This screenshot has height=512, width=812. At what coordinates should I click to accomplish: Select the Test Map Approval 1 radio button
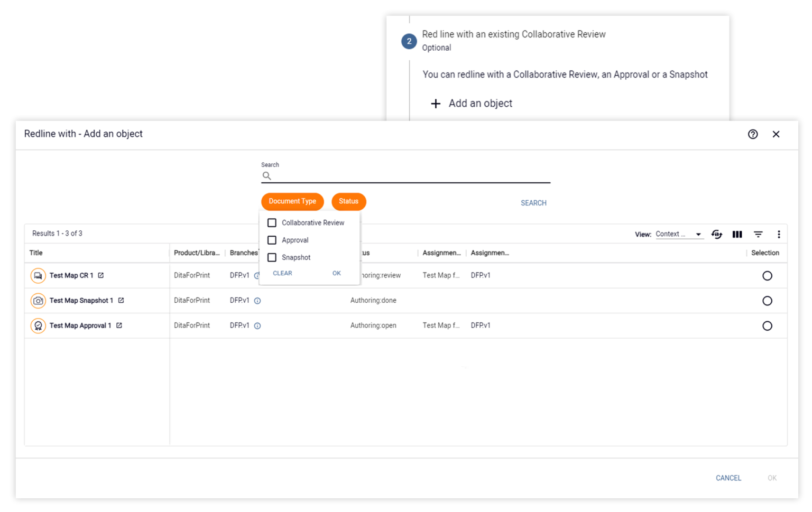(767, 326)
